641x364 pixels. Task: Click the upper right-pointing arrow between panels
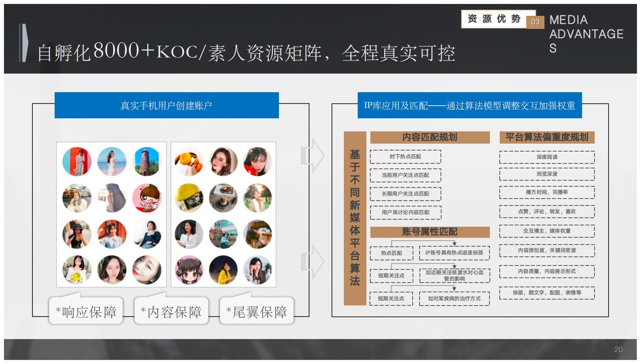[x=313, y=155]
